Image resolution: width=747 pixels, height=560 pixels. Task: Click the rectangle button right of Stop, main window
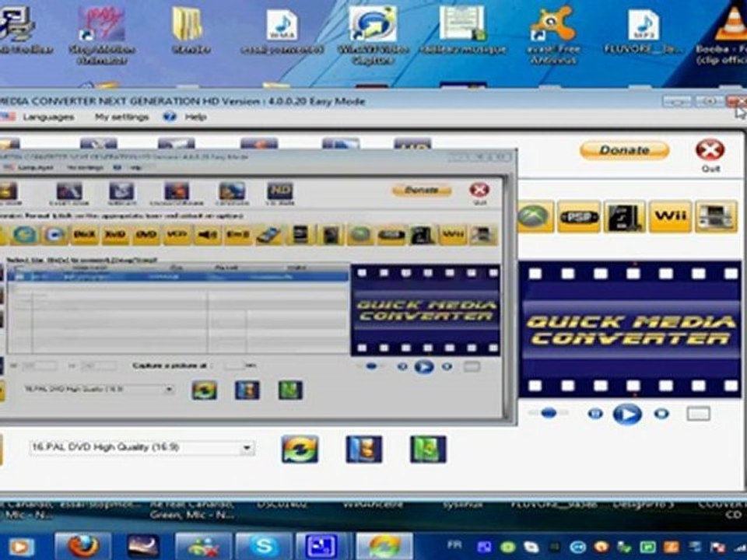click(698, 414)
